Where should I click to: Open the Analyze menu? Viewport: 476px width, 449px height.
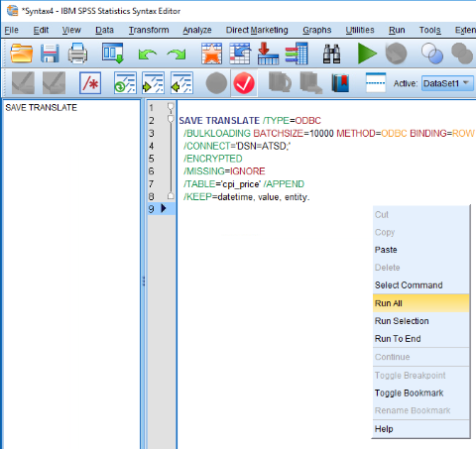click(197, 30)
